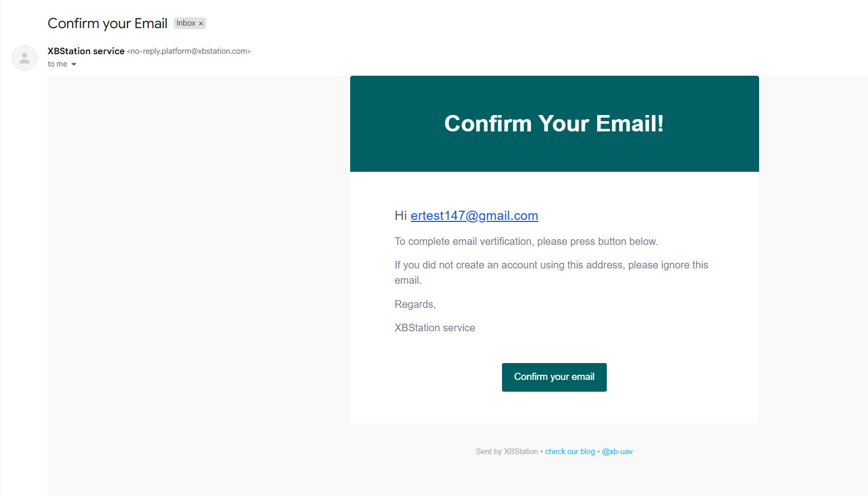The height and width of the screenshot is (496, 868).
Task: Click the "Sent by XBStation" footer text
Action: click(x=507, y=452)
